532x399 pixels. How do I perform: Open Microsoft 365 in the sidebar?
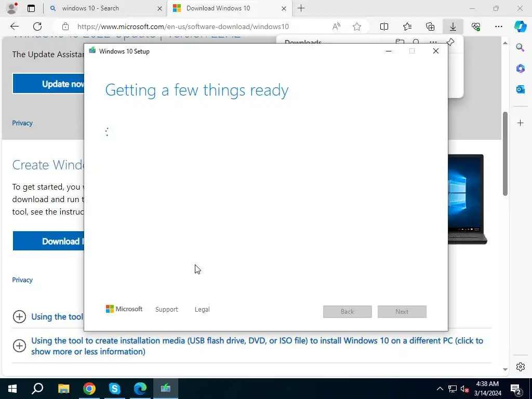521,69
